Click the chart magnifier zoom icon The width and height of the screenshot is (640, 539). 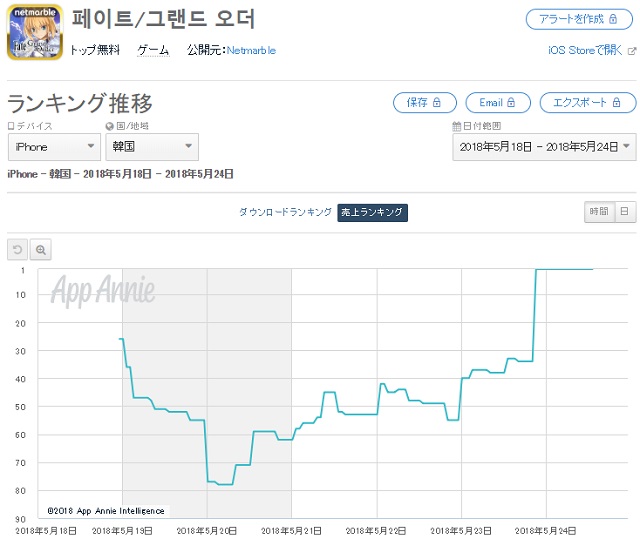(x=41, y=249)
